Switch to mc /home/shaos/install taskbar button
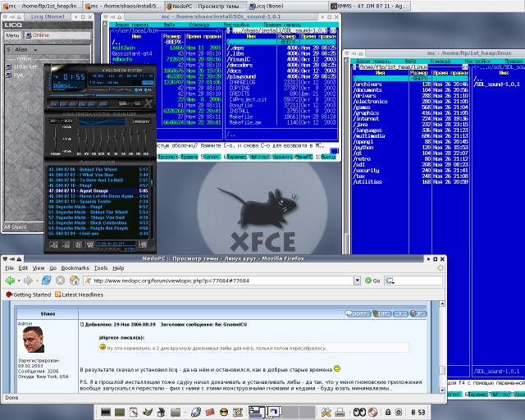 (x=123, y=6)
